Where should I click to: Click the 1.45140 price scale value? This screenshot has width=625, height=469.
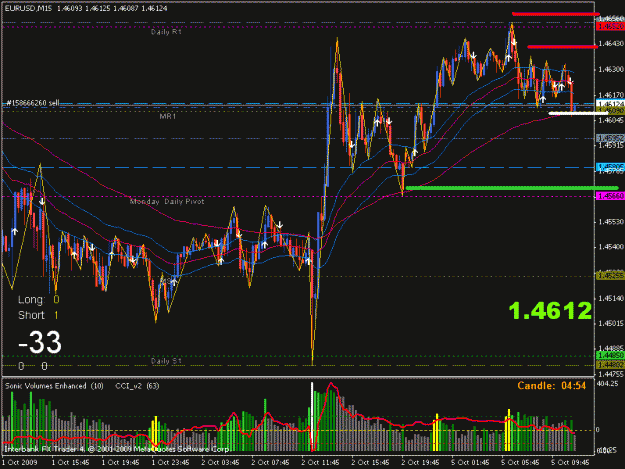tap(611, 298)
